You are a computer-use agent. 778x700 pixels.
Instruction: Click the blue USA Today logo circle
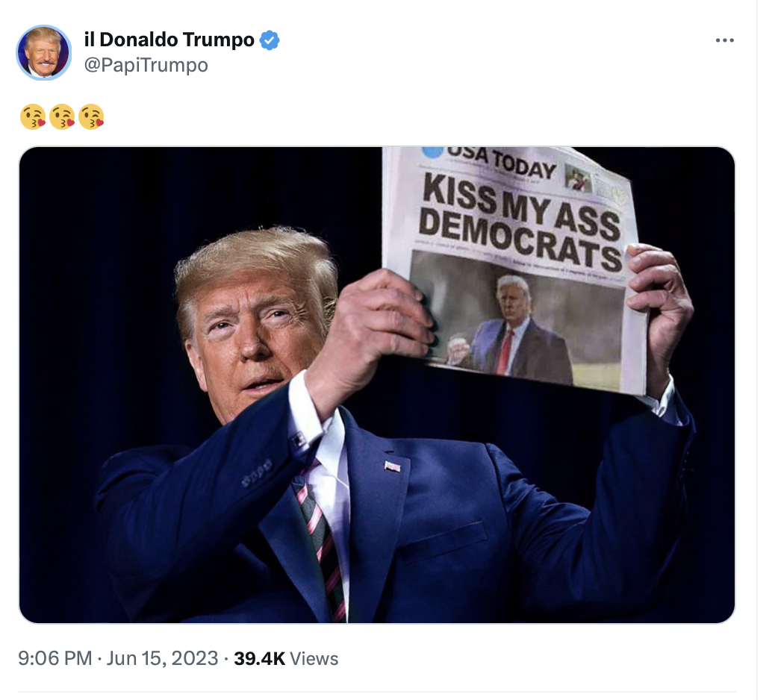pyautogui.click(x=432, y=151)
